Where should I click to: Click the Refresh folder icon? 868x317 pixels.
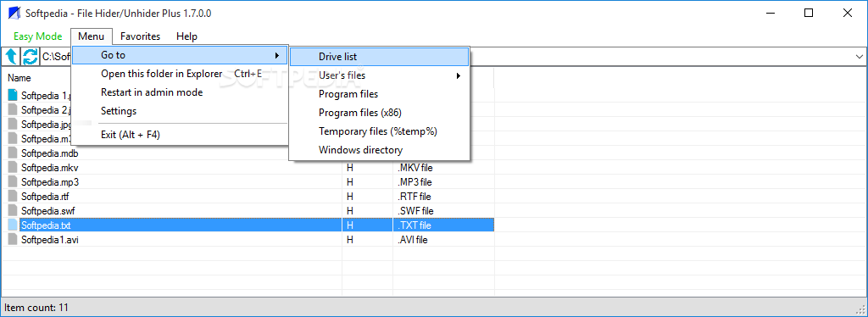click(x=30, y=57)
